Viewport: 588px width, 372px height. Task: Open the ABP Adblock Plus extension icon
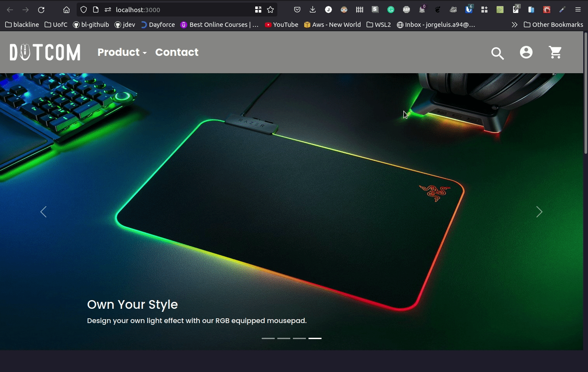406,10
